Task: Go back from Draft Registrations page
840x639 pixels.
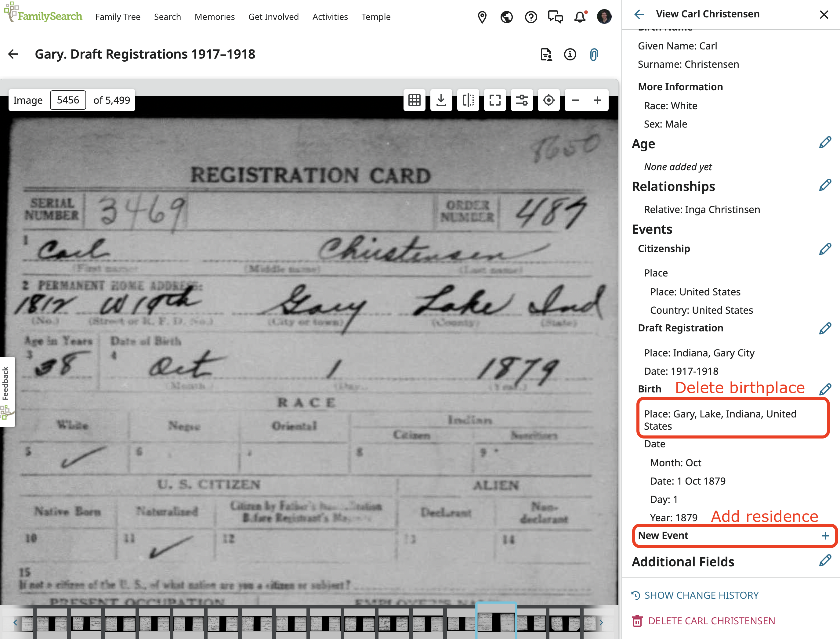Action: (x=13, y=54)
